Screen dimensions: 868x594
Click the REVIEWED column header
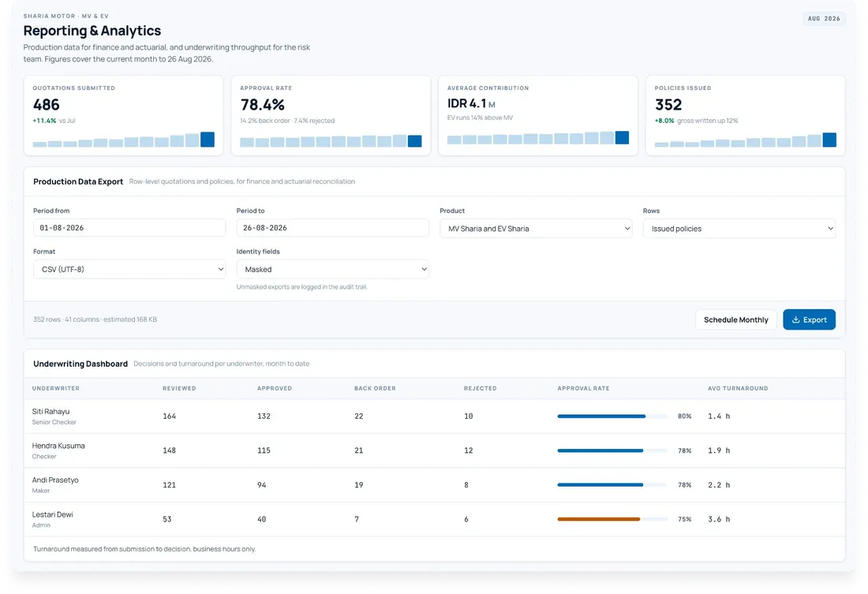click(179, 389)
